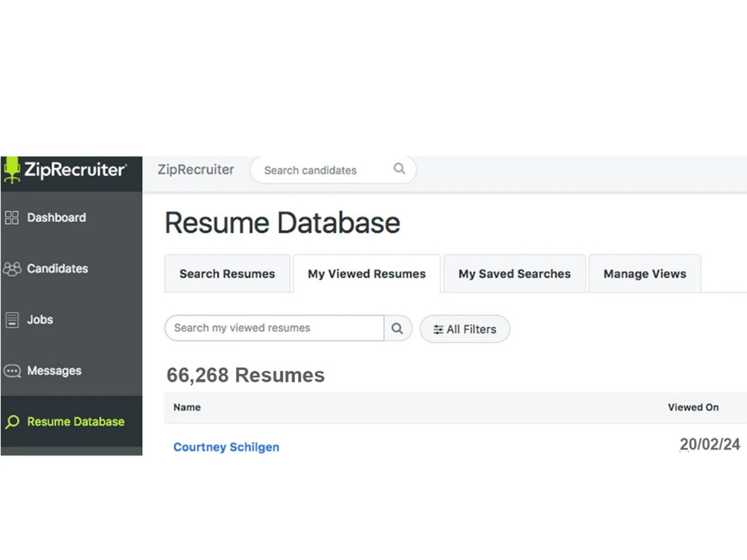747x560 pixels.
Task: Click the Jobs document icon
Action: tap(12, 320)
